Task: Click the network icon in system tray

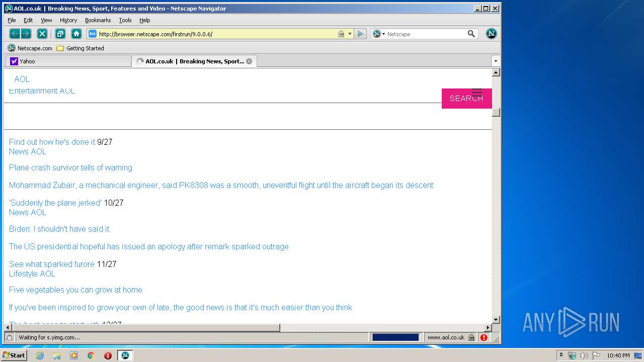Action: tap(572, 355)
